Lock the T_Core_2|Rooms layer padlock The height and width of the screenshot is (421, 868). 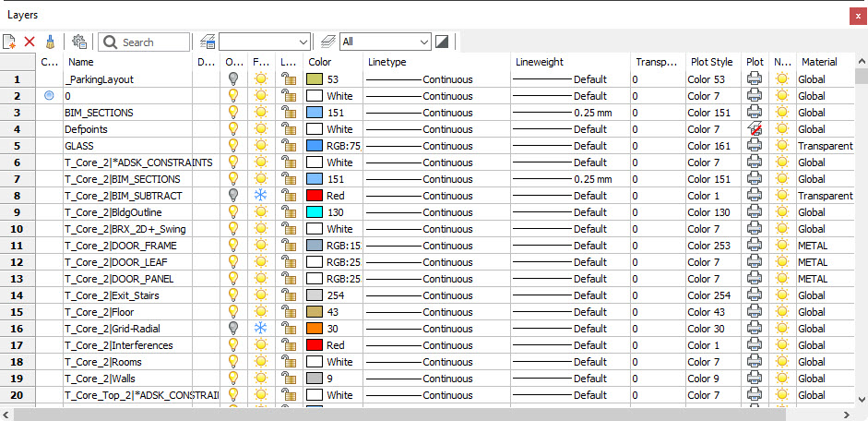(x=289, y=362)
